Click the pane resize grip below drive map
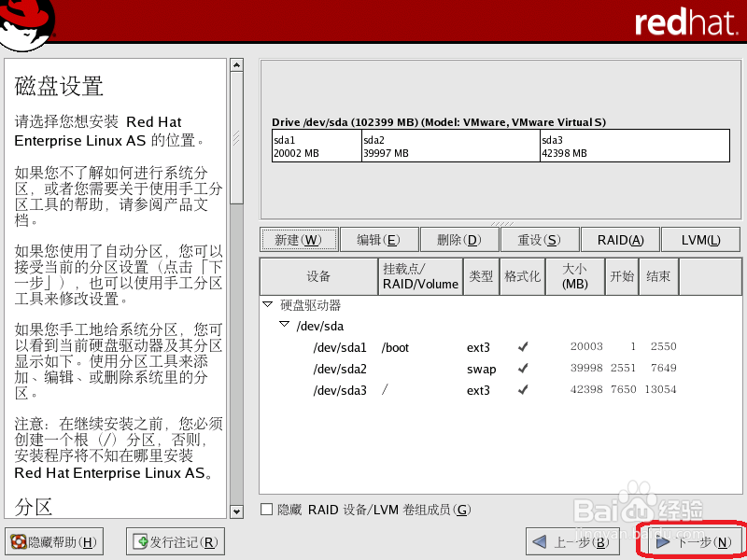This screenshot has height=560, width=747. pyautogui.click(x=501, y=223)
